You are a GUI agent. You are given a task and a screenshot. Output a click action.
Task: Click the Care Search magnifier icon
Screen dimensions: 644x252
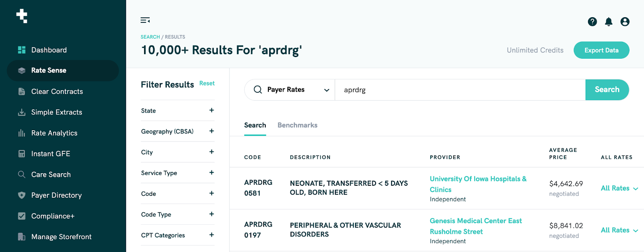pos(22,174)
